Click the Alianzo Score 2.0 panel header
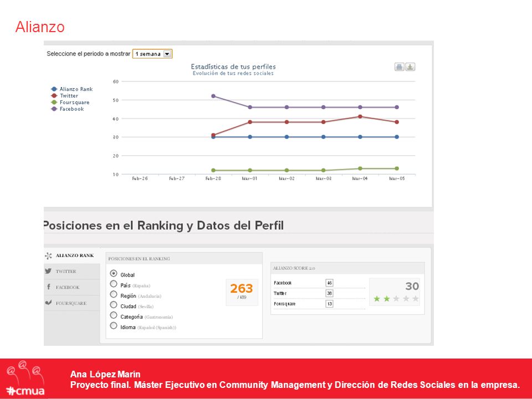532x399 pixels. (x=347, y=268)
